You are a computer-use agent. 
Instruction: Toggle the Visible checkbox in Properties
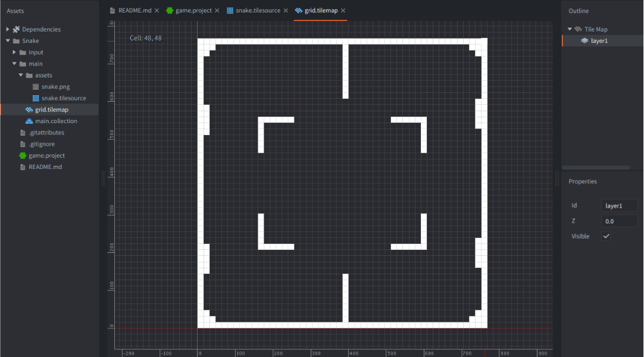click(606, 236)
